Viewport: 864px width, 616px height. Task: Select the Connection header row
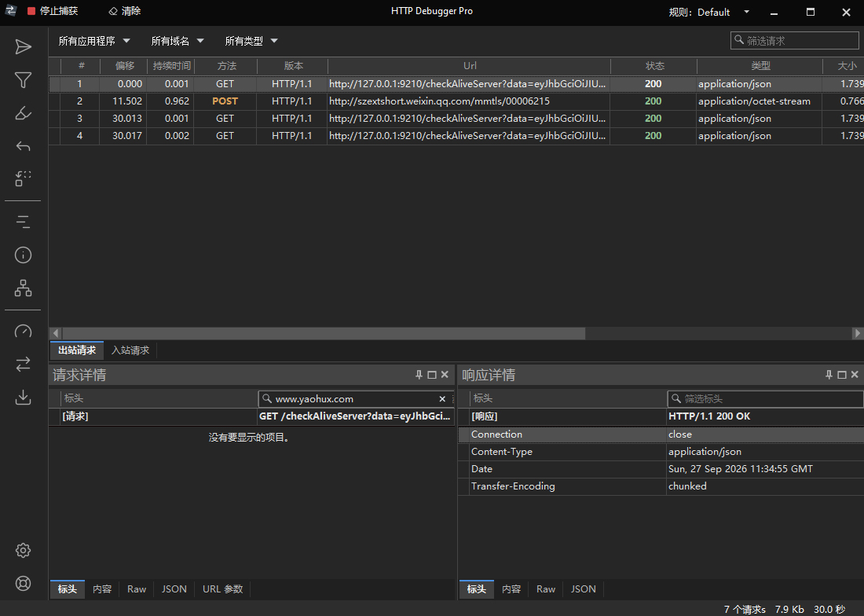[661, 434]
